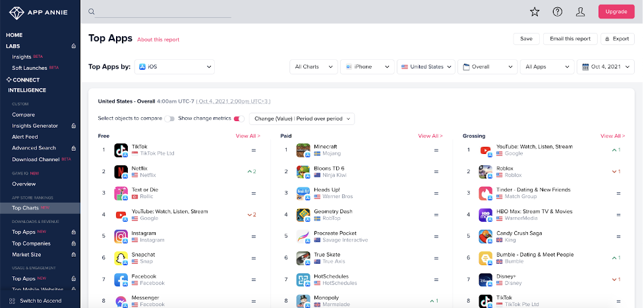Click the Bumble app icon
The width and height of the screenshot is (644, 308).
[485, 258]
